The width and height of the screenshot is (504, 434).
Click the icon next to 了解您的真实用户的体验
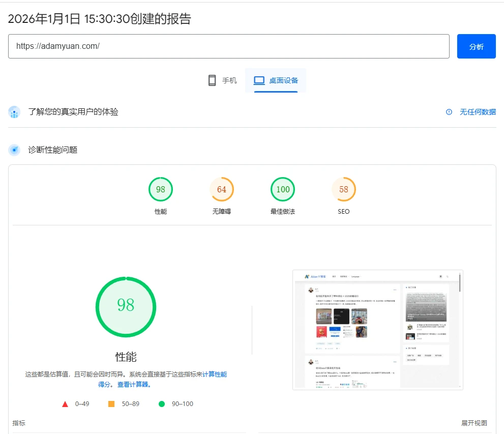tap(14, 112)
